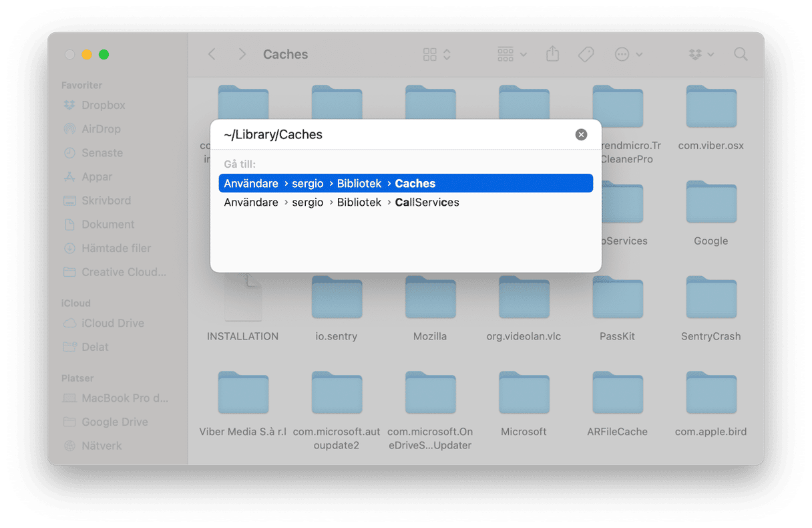This screenshot has width=812, height=528.
Task: Select Appar in the sidebar
Action: pos(88,177)
